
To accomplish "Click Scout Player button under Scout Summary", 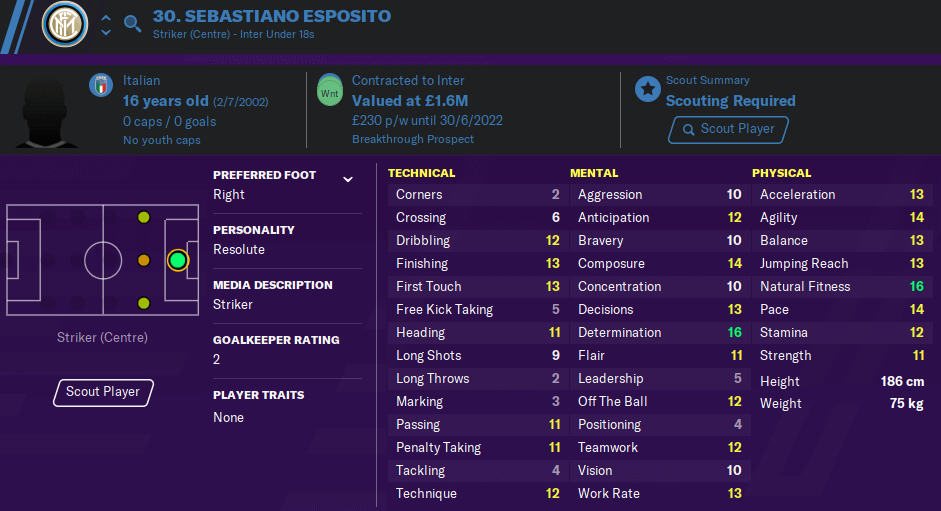I will point(729,130).
